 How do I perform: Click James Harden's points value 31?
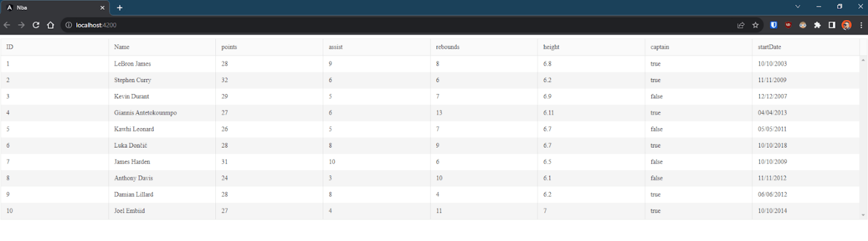(224, 162)
